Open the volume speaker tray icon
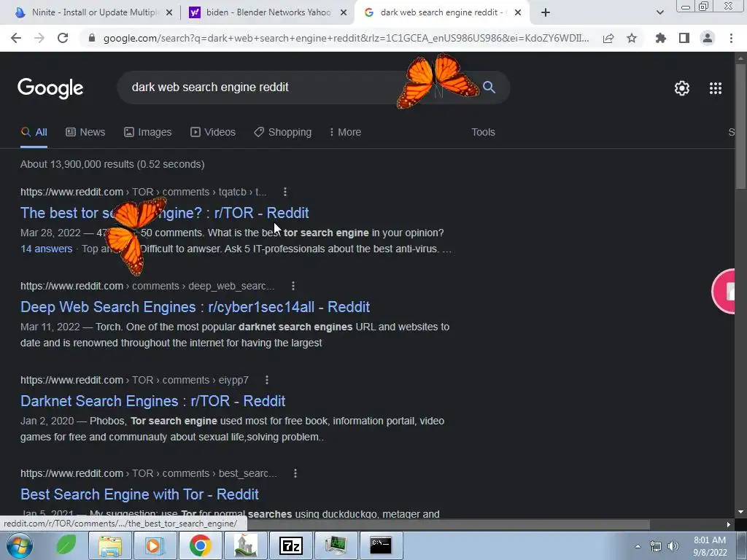 (673, 546)
